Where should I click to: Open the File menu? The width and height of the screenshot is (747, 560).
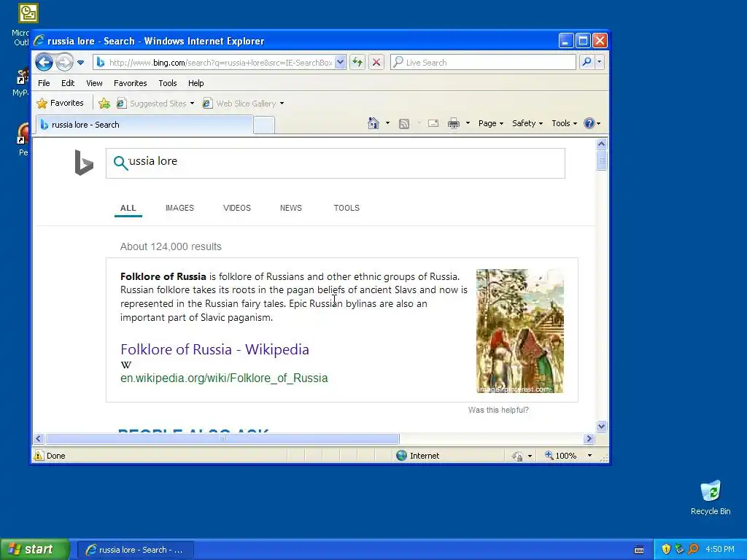point(44,83)
